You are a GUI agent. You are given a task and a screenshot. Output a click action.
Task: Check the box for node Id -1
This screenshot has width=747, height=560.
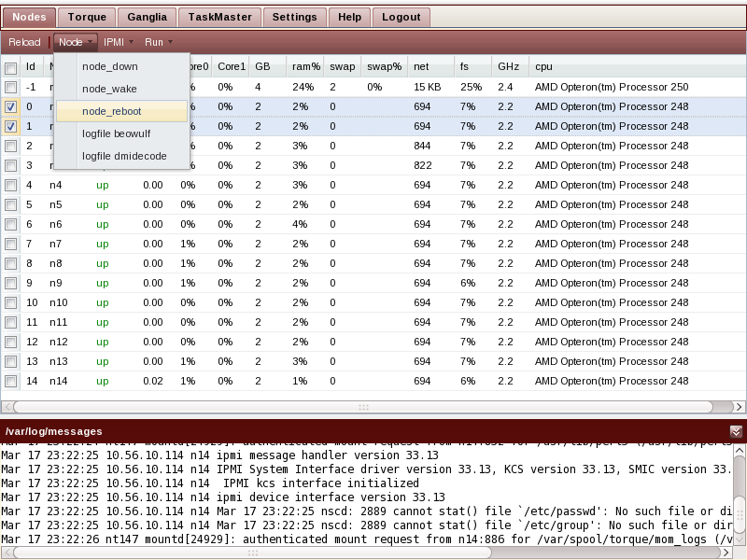click(10, 87)
